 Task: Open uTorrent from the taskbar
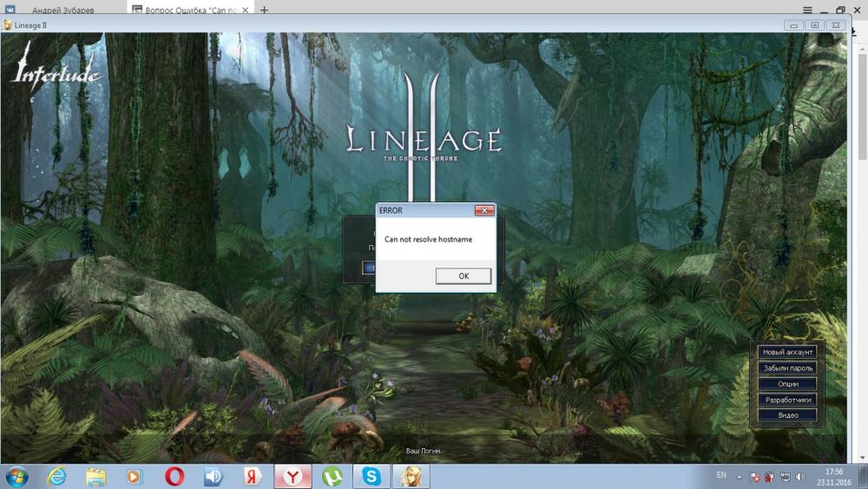pyautogui.click(x=332, y=476)
